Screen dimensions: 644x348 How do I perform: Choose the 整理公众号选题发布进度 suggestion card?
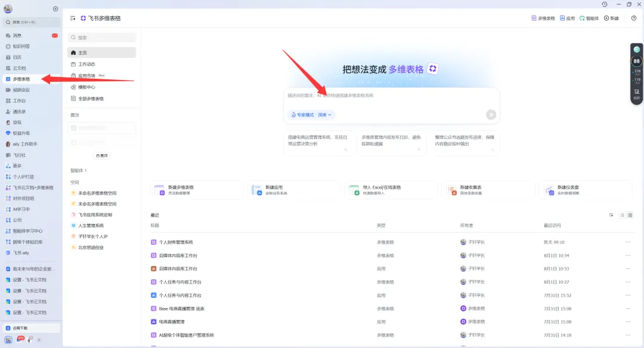tap(465, 143)
